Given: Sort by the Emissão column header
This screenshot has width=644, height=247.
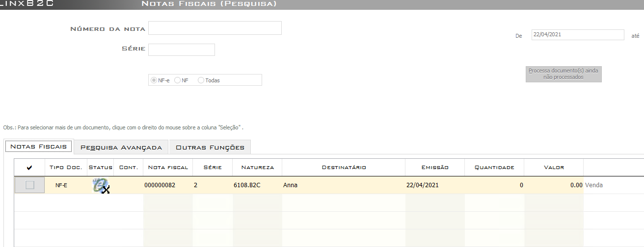Looking at the screenshot, I should [x=435, y=168].
